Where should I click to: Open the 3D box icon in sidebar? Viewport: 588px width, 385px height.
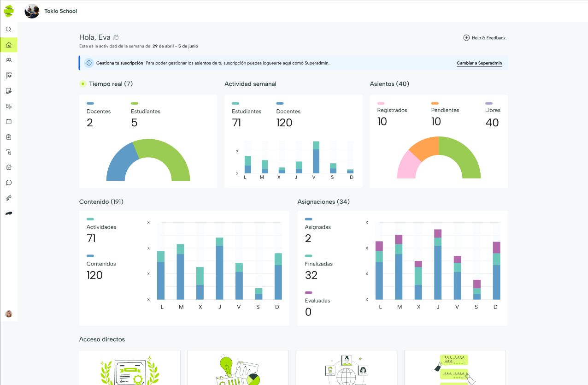click(x=9, y=167)
